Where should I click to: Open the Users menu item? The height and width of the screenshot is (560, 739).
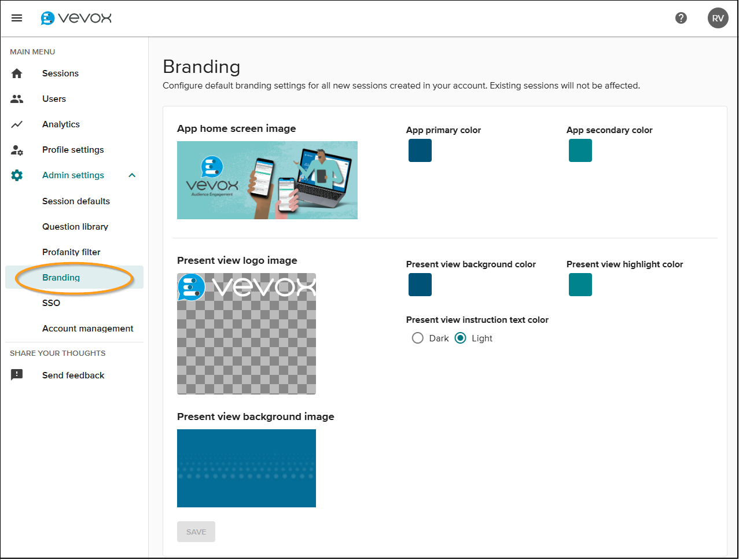coord(54,99)
